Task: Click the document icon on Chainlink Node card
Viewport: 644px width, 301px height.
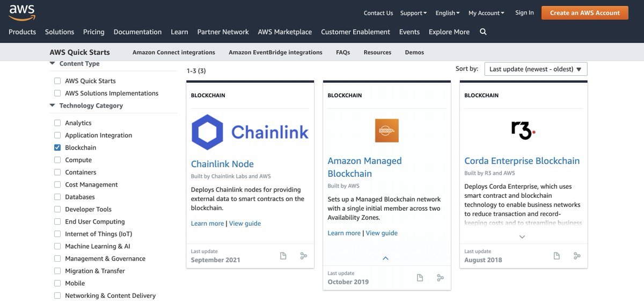Action: tap(283, 256)
